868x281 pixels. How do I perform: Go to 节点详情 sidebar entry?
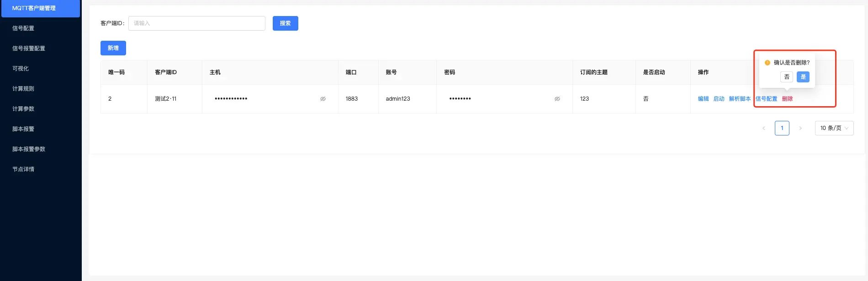(23, 169)
